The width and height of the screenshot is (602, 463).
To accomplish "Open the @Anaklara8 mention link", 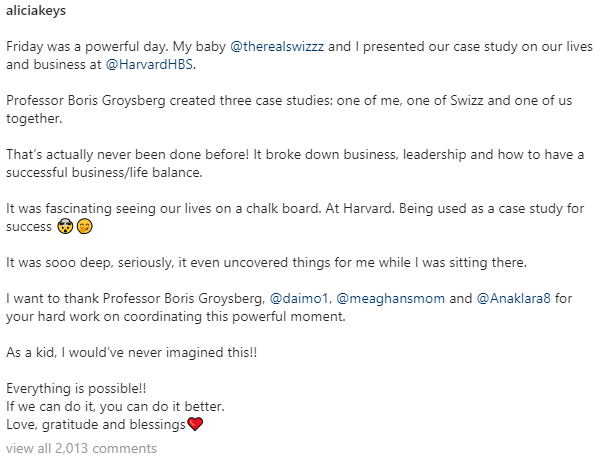I will tap(513, 298).
